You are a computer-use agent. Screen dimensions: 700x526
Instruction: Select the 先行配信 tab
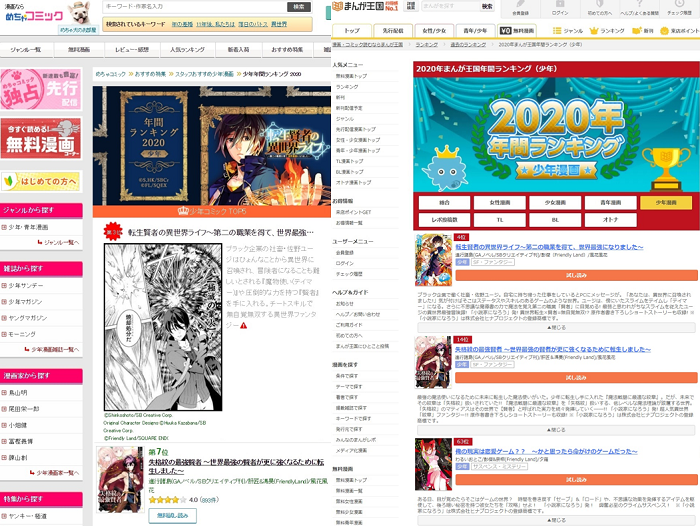coord(393,30)
